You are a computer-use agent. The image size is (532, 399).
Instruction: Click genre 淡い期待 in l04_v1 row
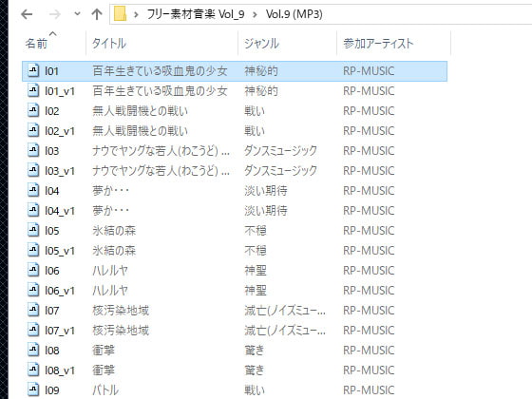pos(266,211)
